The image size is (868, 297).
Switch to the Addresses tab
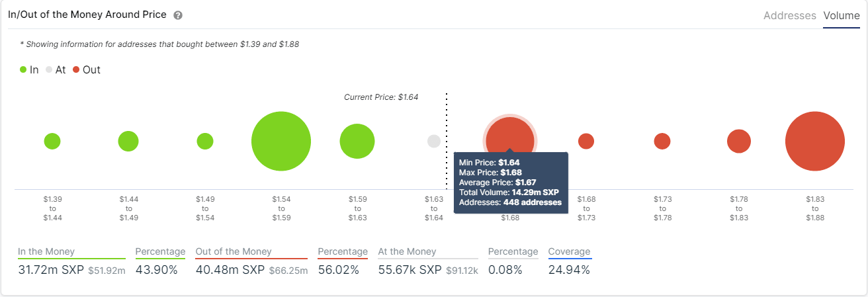pos(789,15)
